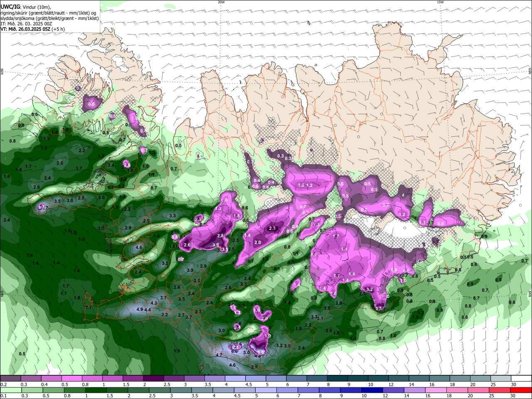Click the 'IT: Mið. 26. 03. 2025 00Z' line
The height and width of the screenshot is (399, 532).
tap(26, 24)
